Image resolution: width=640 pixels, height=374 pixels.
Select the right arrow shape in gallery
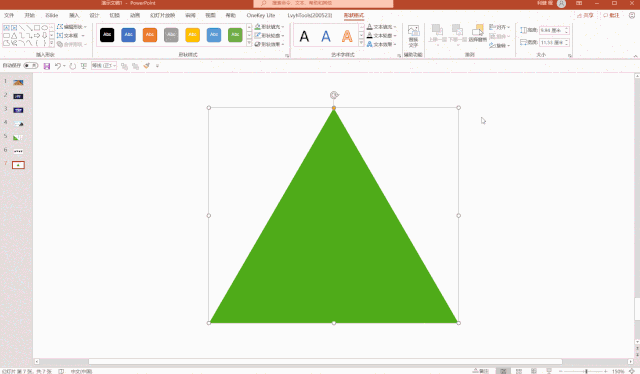tap(37, 36)
